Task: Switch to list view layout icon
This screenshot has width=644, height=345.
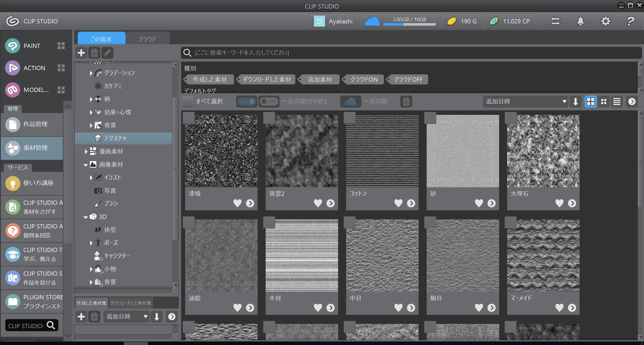Action: click(x=617, y=102)
